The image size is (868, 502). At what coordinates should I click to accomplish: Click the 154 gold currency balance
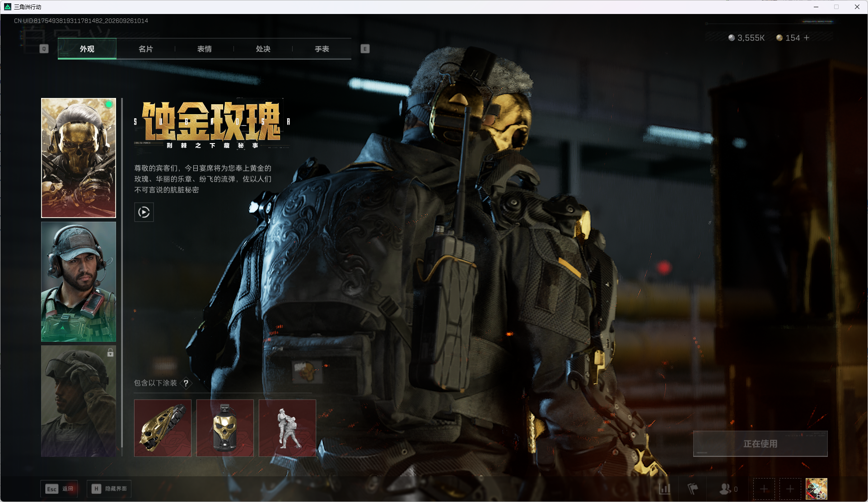coord(788,38)
